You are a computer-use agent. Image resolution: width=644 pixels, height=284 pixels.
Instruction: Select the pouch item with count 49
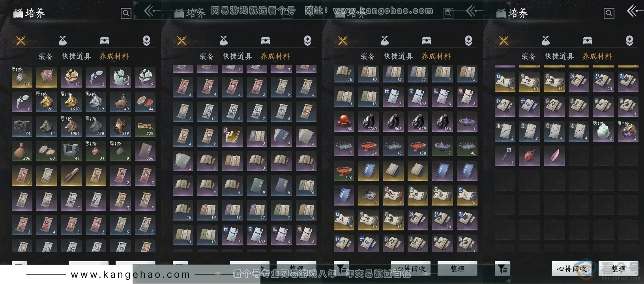click(x=120, y=102)
